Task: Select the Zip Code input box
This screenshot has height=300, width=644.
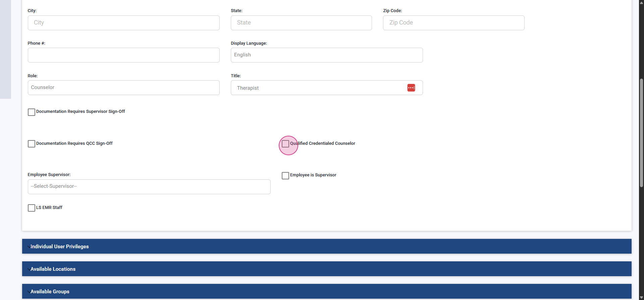Action: coord(453,23)
